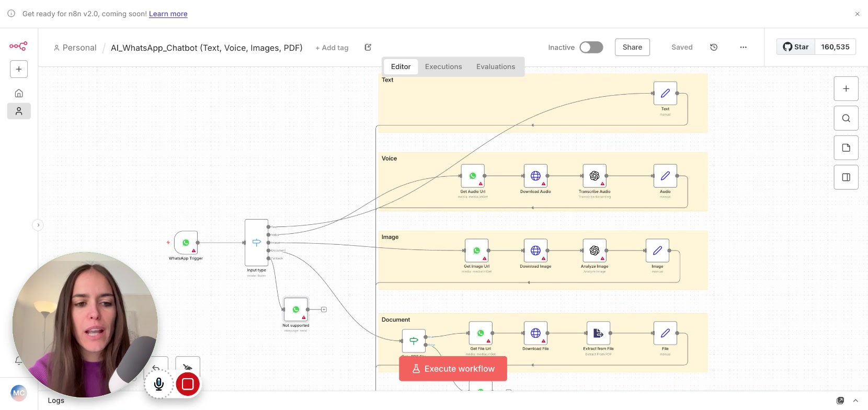Select the Input type switch node
The image size is (868, 410).
(x=256, y=243)
